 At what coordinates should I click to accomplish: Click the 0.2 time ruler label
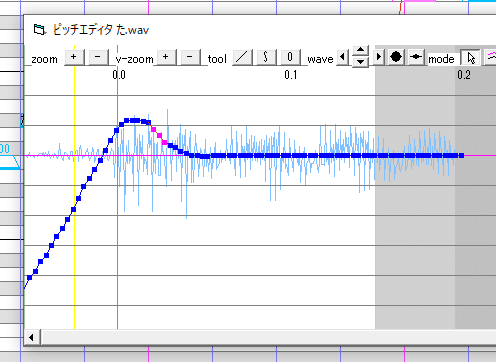pos(464,75)
